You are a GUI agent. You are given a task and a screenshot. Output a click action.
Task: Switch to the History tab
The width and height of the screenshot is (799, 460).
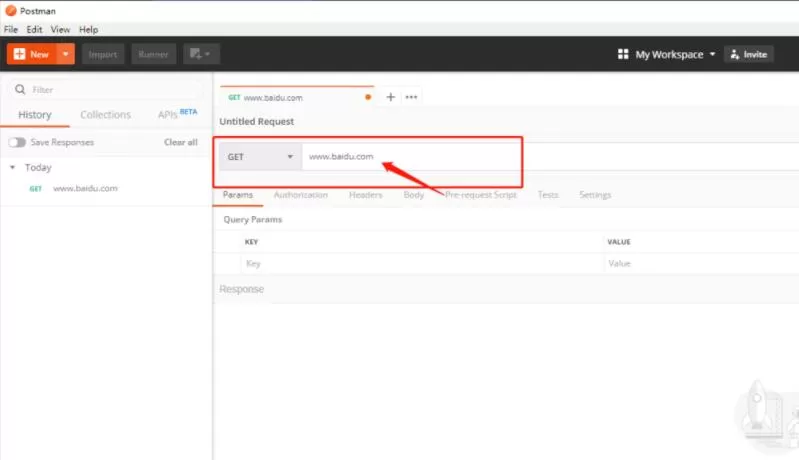(x=35, y=115)
